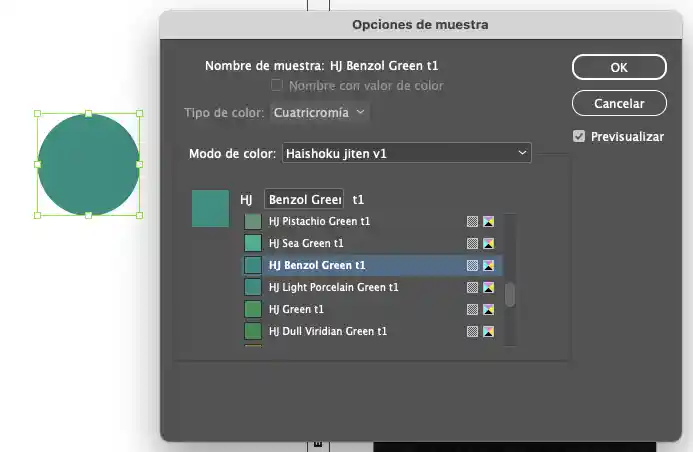This screenshot has width=693, height=452.
Task: Click the HJ Green t1 color square
Action: pos(253,309)
